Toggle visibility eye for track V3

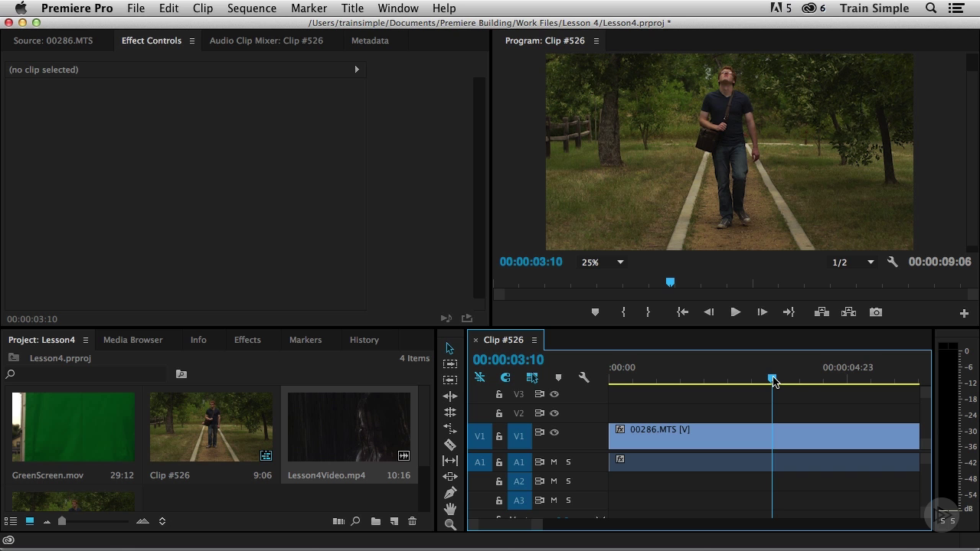click(x=554, y=394)
